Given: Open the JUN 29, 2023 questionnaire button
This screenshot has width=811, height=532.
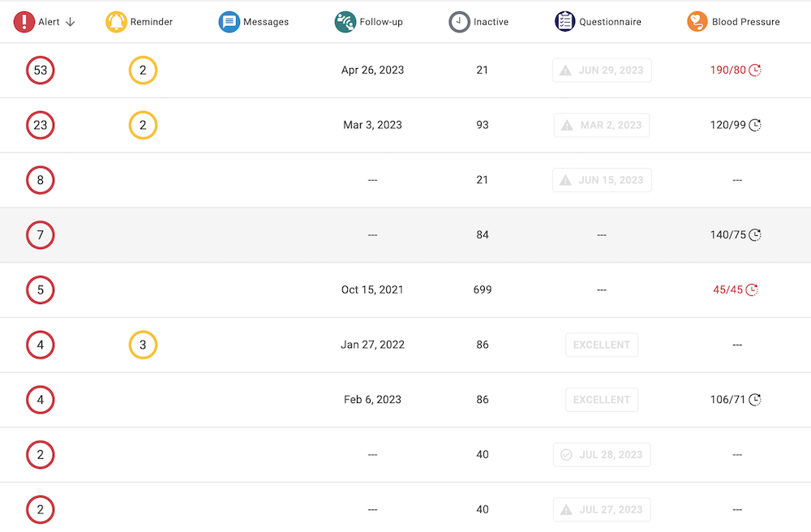Looking at the screenshot, I should coord(602,71).
